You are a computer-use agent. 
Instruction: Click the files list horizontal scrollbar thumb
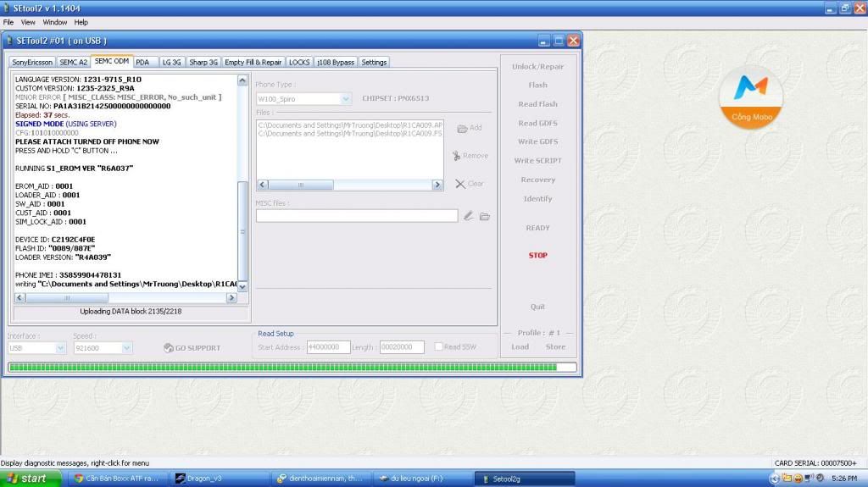[301, 185]
